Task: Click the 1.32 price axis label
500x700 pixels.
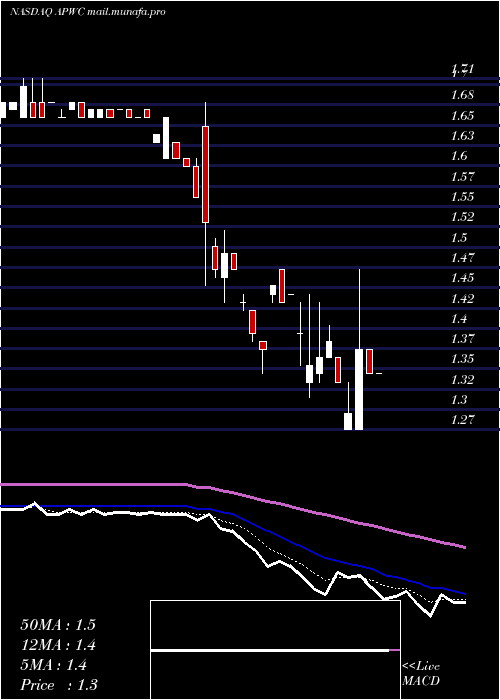Action: tap(462, 380)
